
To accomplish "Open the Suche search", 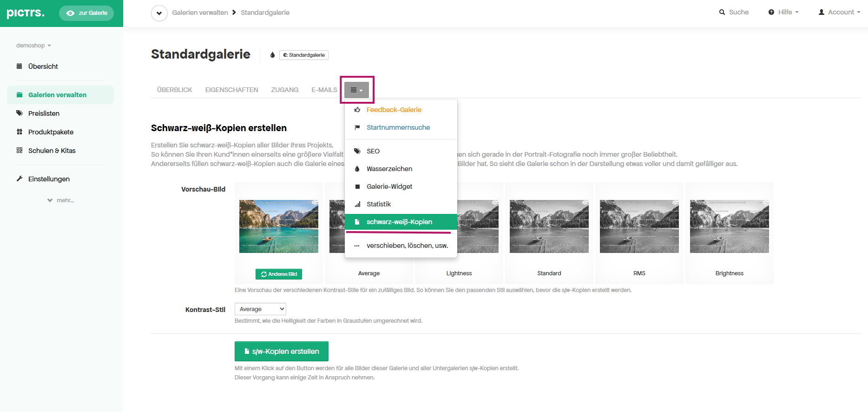I will [734, 12].
